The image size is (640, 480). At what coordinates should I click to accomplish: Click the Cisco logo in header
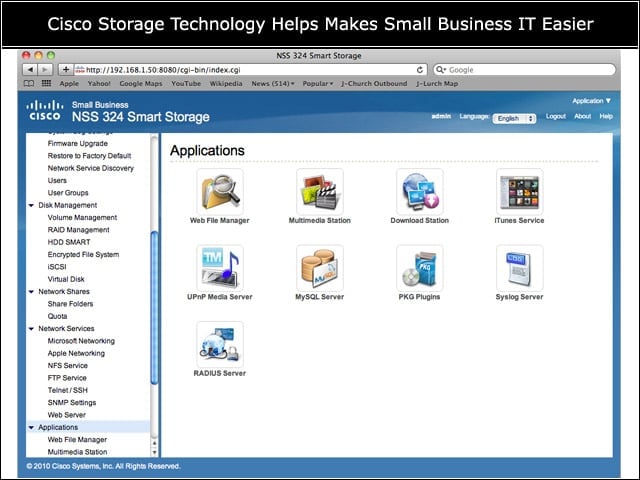pos(45,111)
